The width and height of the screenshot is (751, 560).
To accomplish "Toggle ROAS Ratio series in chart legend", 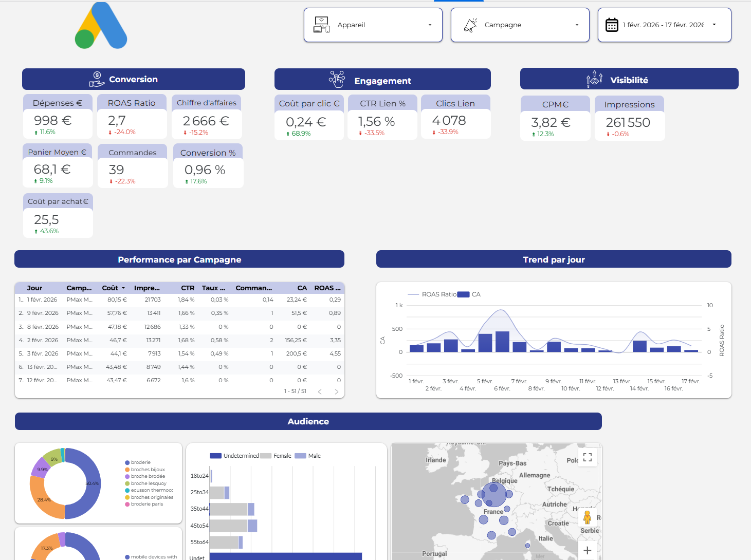I will coord(431,294).
